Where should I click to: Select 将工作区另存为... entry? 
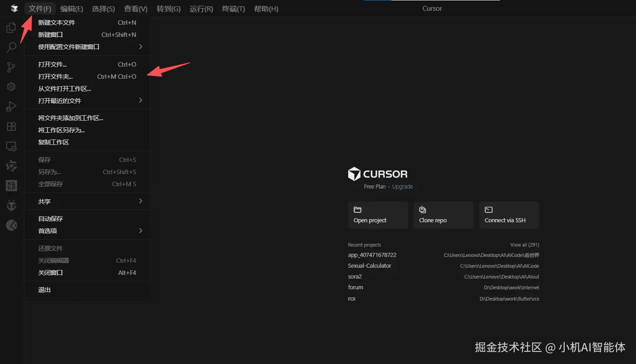pos(87,130)
